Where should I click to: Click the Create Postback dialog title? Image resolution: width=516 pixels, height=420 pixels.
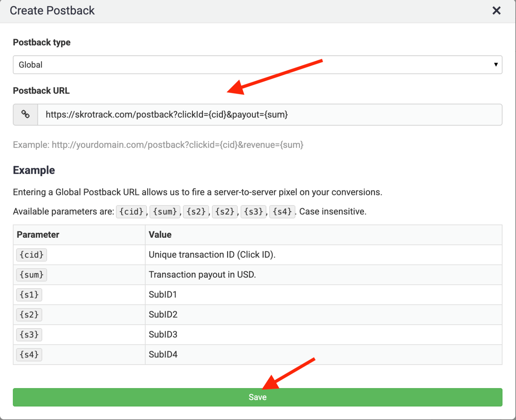(52, 11)
